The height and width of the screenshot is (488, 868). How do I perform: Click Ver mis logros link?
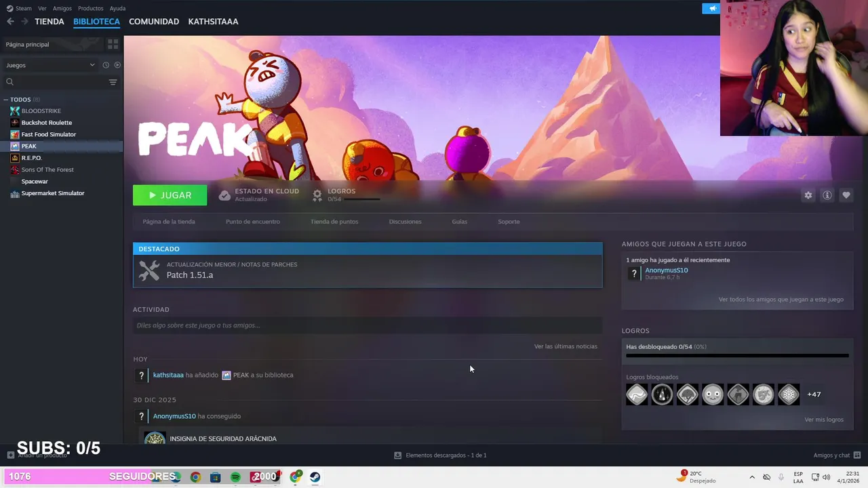(x=824, y=420)
